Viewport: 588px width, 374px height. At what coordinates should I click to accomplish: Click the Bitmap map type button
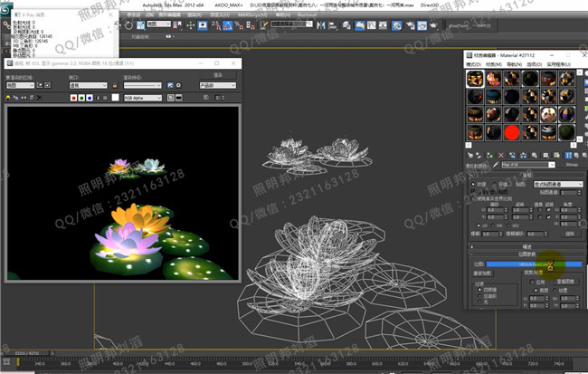pos(572,165)
